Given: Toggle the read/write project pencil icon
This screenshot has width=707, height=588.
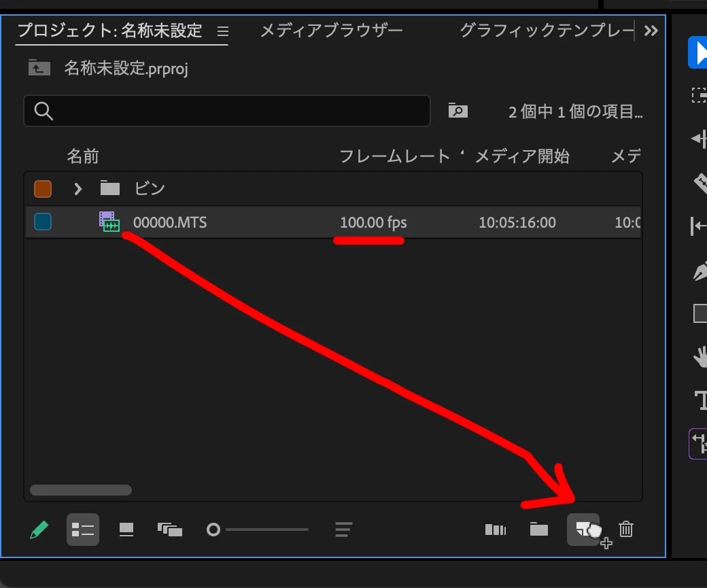Looking at the screenshot, I should point(39,530).
